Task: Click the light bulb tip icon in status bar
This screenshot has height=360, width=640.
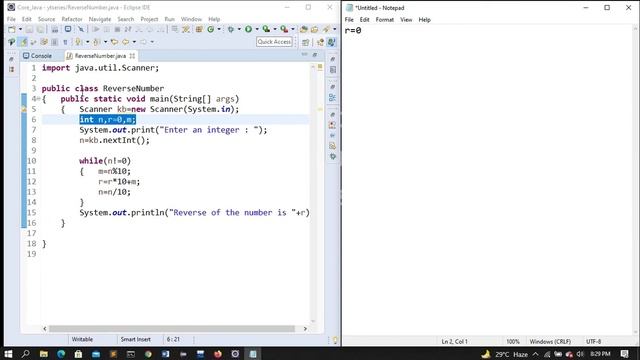Action: tap(335, 340)
